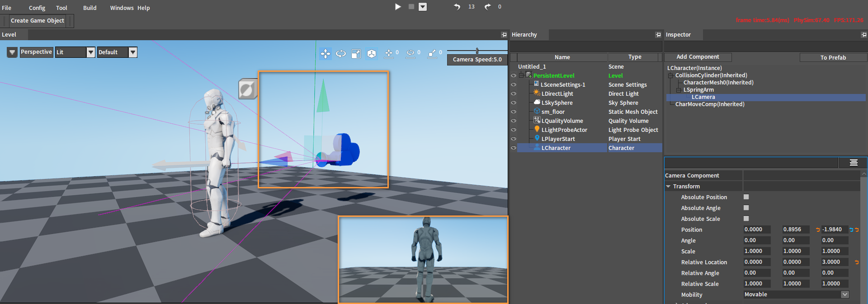Open the Build menu

[90, 8]
